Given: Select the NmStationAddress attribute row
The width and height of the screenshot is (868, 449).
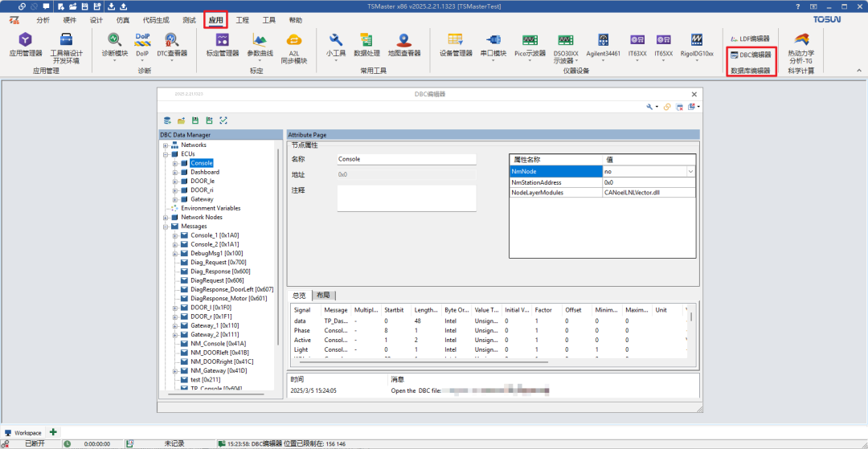Looking at the screenshot, I should pos(602,182).
